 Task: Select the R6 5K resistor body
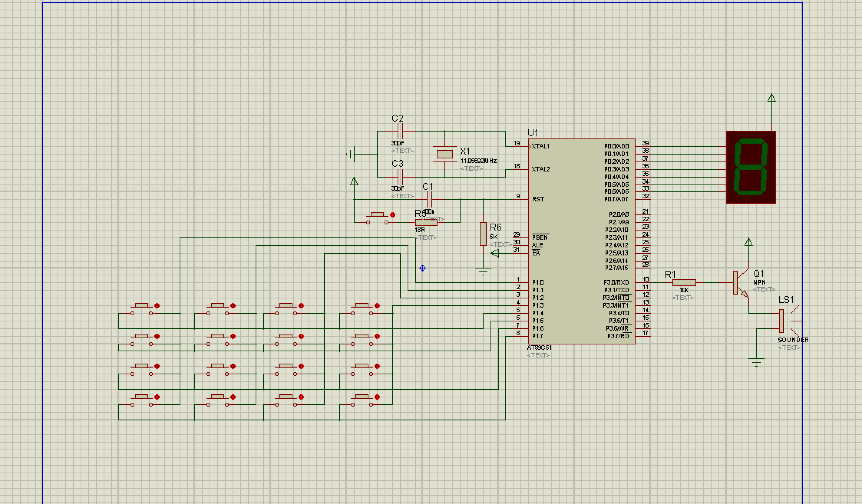tap(483, 234)
